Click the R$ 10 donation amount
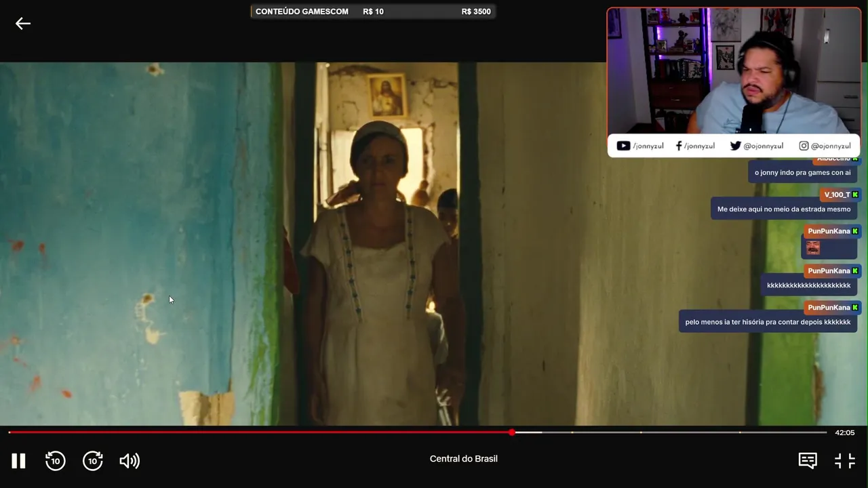The width and height of the screenshot is (868, 488). [x=373, y=12]
